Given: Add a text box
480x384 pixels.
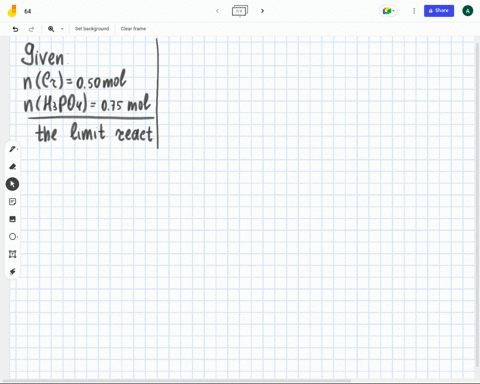Looking at the screenshot, I should [x=12, y=254].
